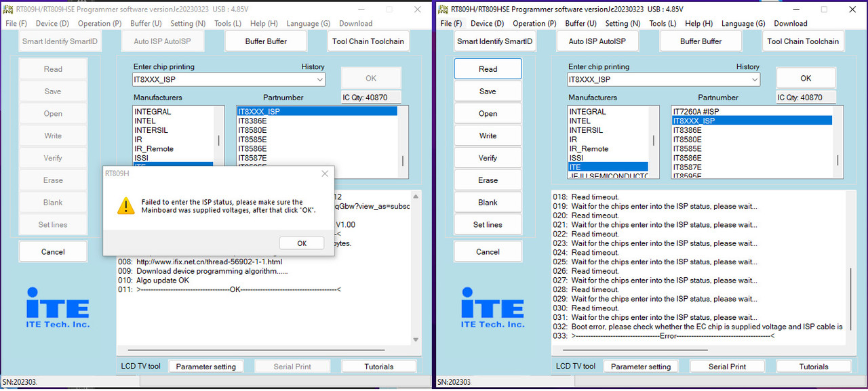Close the RT809H error dialog
868x391 pixels.
pyautogui.click(x=325, y=173)
